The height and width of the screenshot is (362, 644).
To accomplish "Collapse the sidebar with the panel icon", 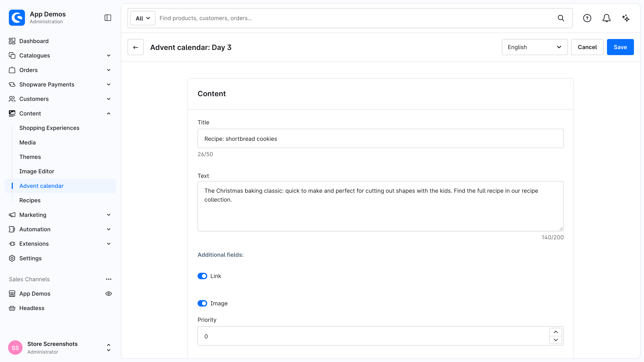I will [x=108, y=18].
